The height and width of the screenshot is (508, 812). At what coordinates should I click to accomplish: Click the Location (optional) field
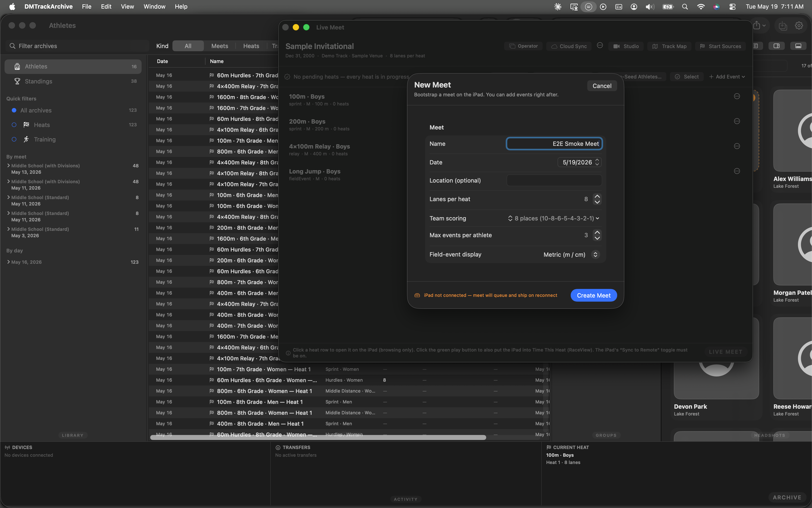(554, 181)
